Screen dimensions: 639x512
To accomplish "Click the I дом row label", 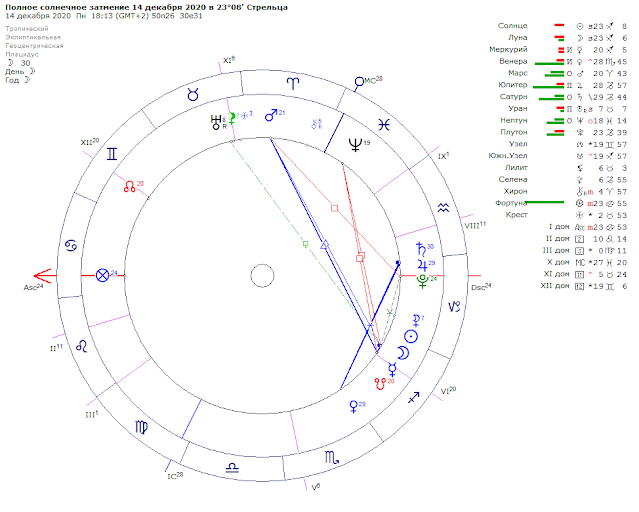I will [x=559, y=227].
